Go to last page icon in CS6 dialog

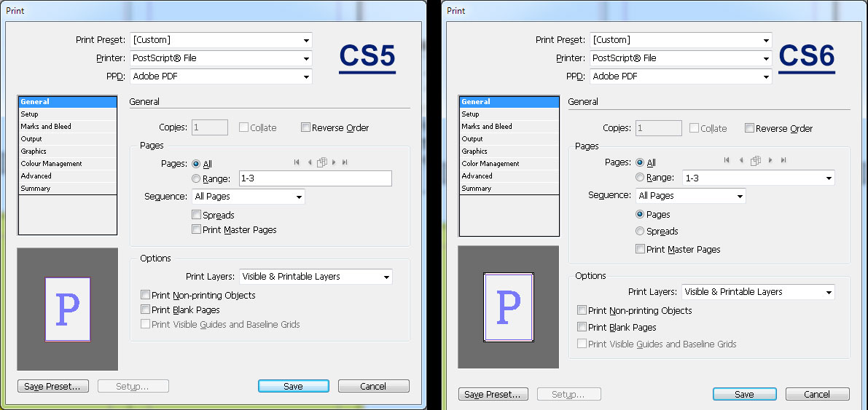coord(783,160)
